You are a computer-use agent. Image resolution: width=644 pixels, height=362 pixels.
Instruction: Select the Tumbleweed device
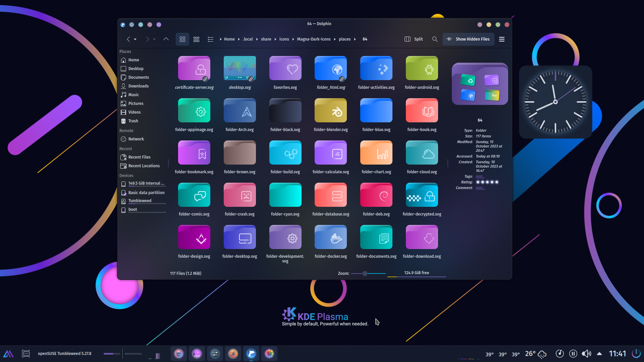(143, 201)
